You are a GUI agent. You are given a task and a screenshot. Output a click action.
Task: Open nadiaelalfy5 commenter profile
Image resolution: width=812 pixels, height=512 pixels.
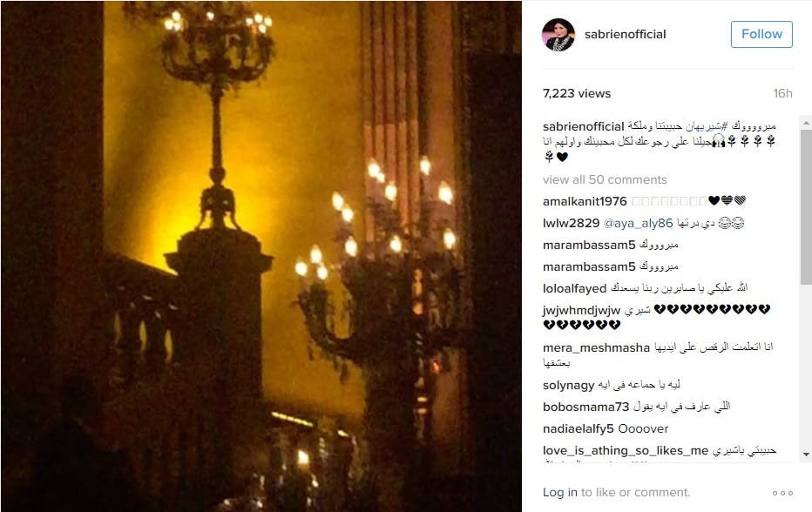coord(578,428)
